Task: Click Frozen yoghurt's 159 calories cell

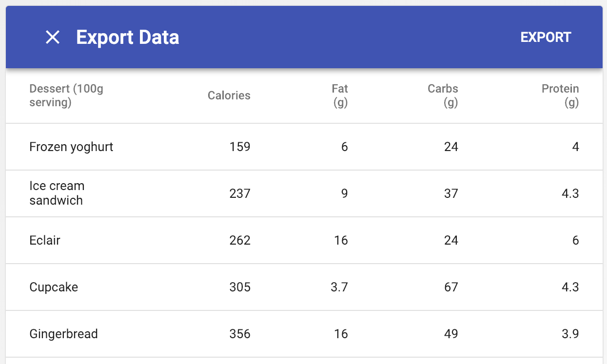Action: point(240,147)
